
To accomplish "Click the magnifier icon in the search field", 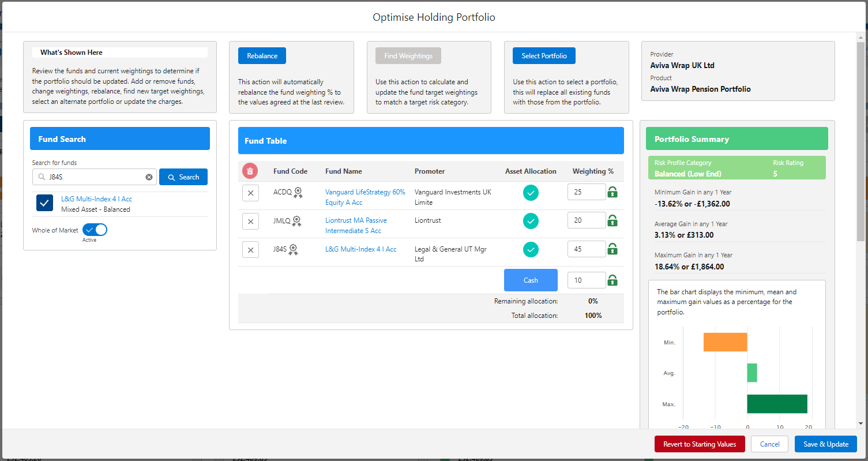I will click(x=42, y=177).
